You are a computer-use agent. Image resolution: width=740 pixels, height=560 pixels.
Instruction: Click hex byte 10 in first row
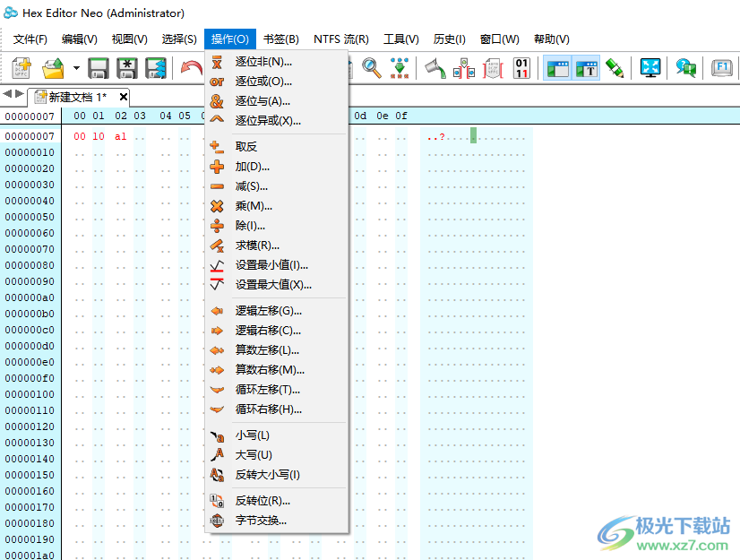click(x=99, y=136)
